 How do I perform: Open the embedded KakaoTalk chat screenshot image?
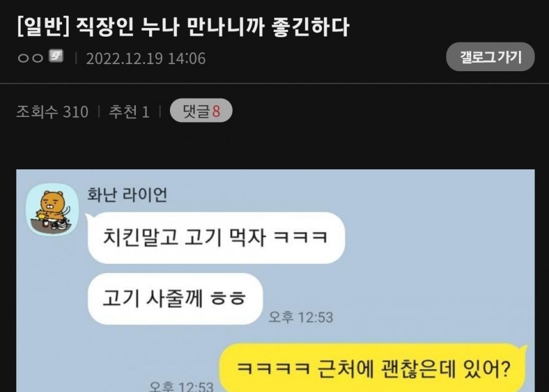click(275, 281)
